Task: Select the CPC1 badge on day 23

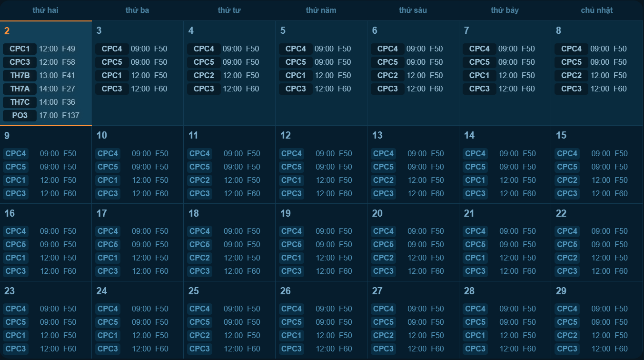Action: [16, 335]
